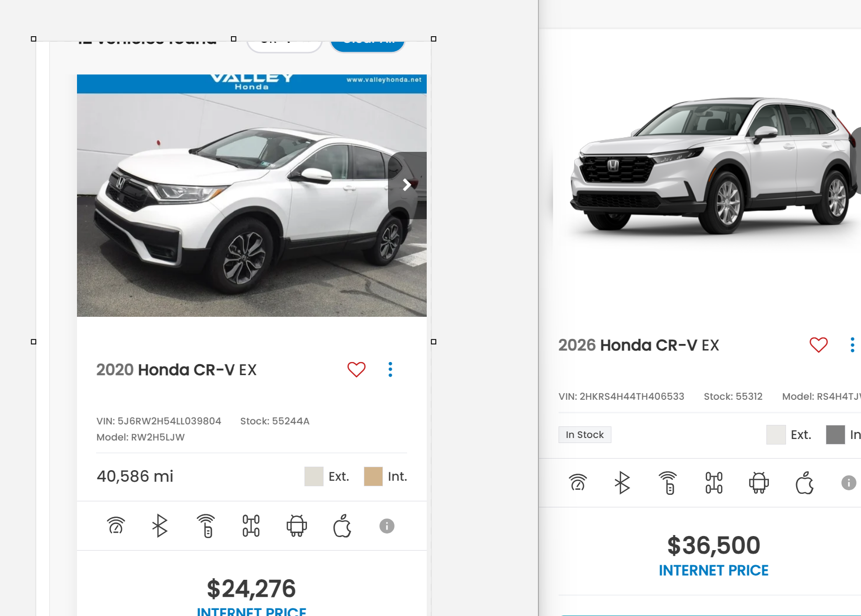Viewport: 861px width, 616px height.
Task: Open three-dot menu for 2026 CR-V
Action: (x=852, y=345)
